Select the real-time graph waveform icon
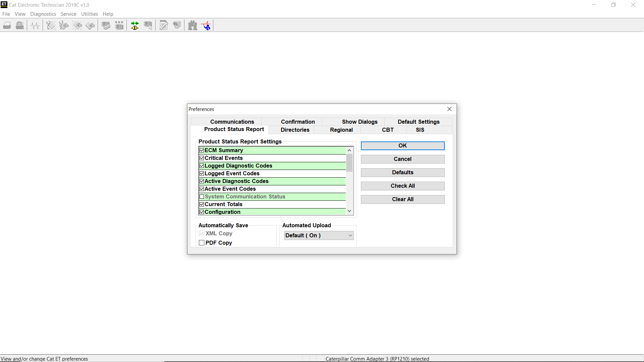 click(35, 25)
